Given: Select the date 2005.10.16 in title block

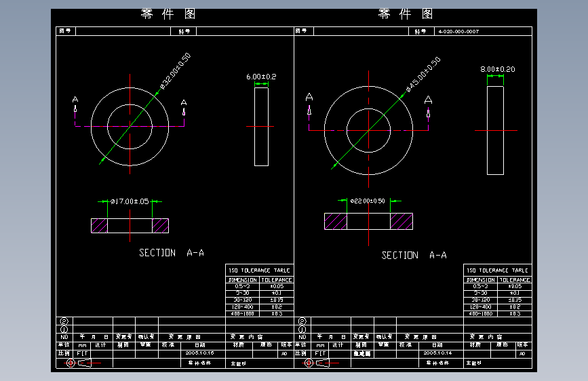Looking at the screenshot, I should pyautogui.click(x=199, y=353).
